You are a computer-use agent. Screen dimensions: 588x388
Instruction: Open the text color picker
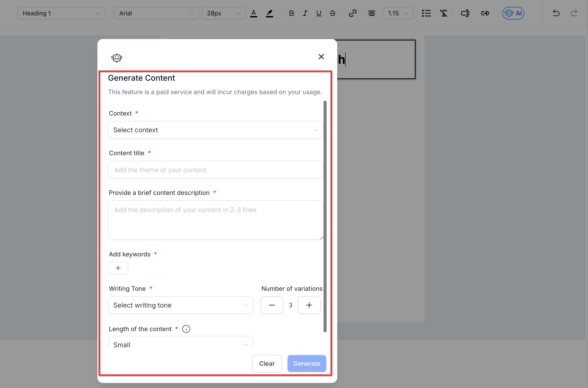253,13
